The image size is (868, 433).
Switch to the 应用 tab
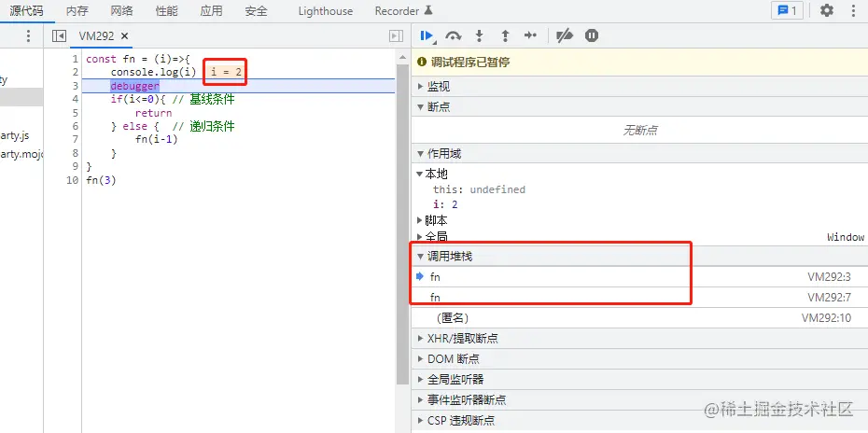(212, 10)
